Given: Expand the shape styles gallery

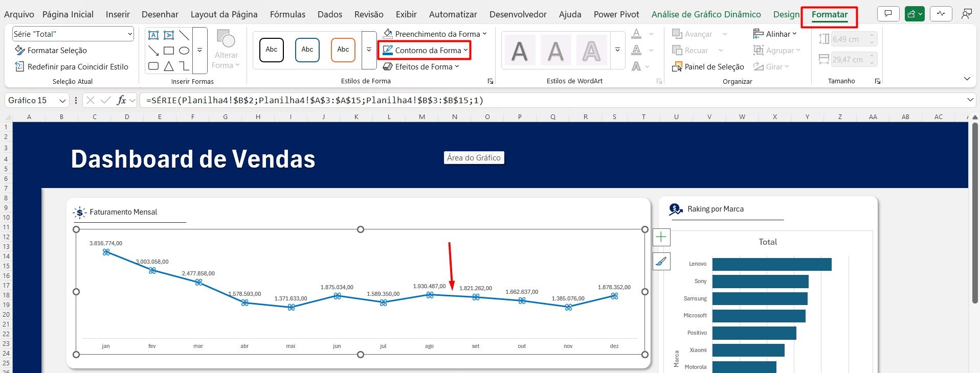Looking at the screenshot, I should coord(369,50).
